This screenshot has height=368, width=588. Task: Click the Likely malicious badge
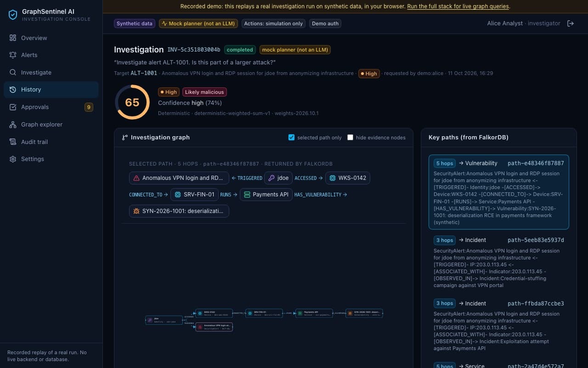click(x=204, y=92)
